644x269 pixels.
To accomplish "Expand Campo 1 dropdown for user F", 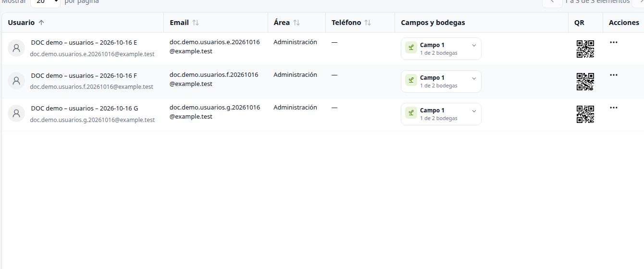I will click(x=441, y=82).
